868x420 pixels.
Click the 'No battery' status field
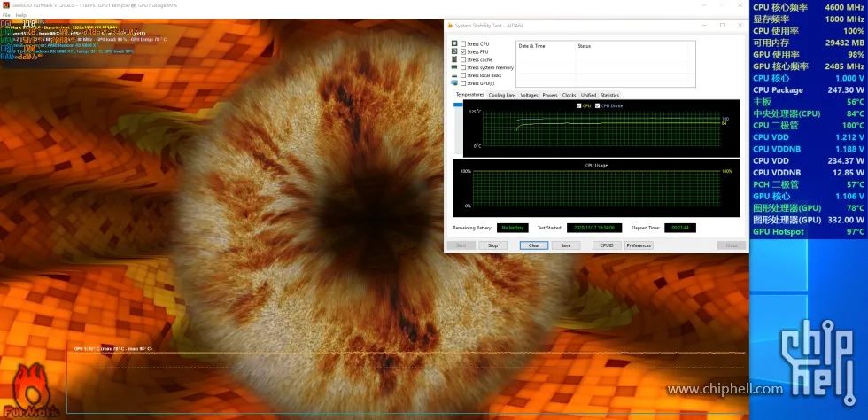[x=512, y=228]
